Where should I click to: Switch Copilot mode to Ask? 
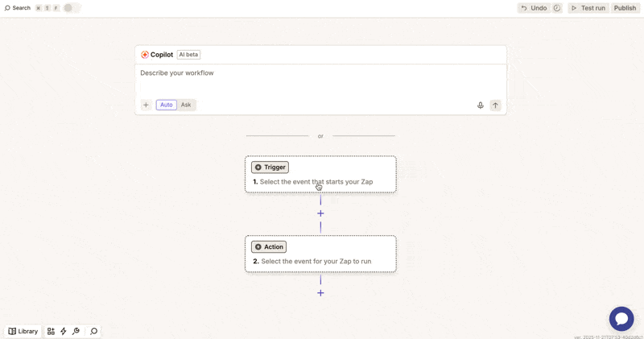click(186, 105)
